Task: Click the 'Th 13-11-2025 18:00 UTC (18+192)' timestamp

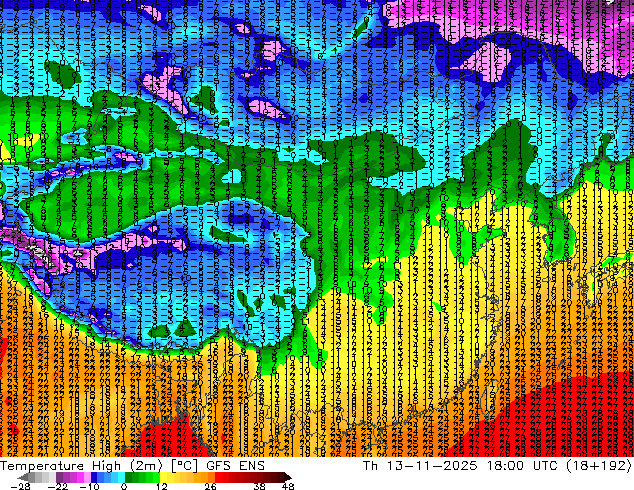Action: (x=497, y=465)
